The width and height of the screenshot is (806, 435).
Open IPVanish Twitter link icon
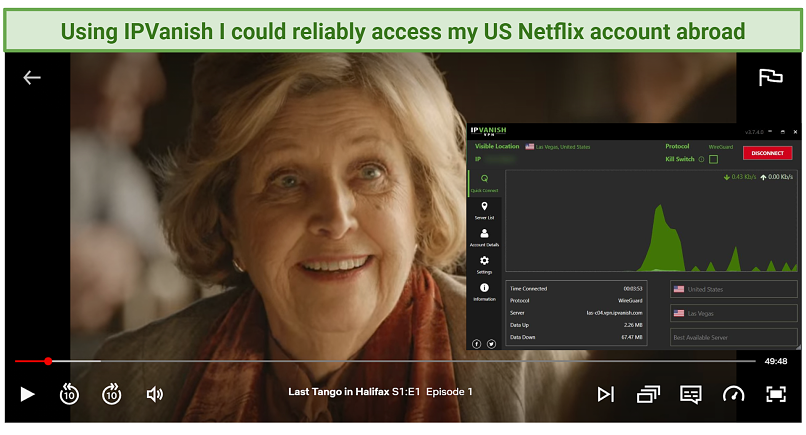491,344
